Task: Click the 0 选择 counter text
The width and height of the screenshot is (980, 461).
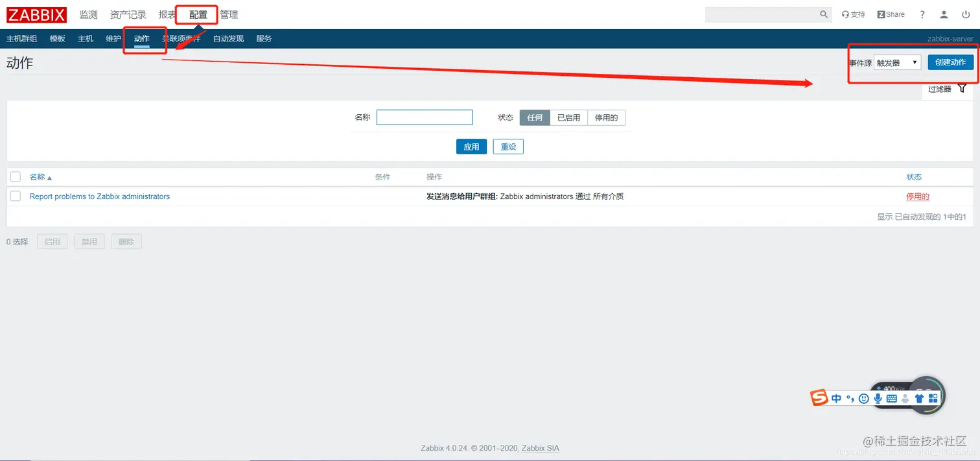Action: [17, 242]
